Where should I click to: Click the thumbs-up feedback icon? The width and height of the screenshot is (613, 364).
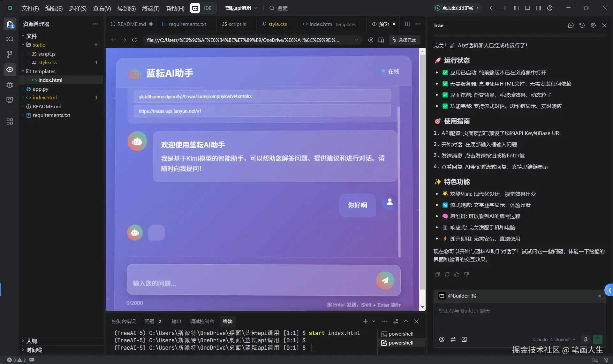click(457, 274)
